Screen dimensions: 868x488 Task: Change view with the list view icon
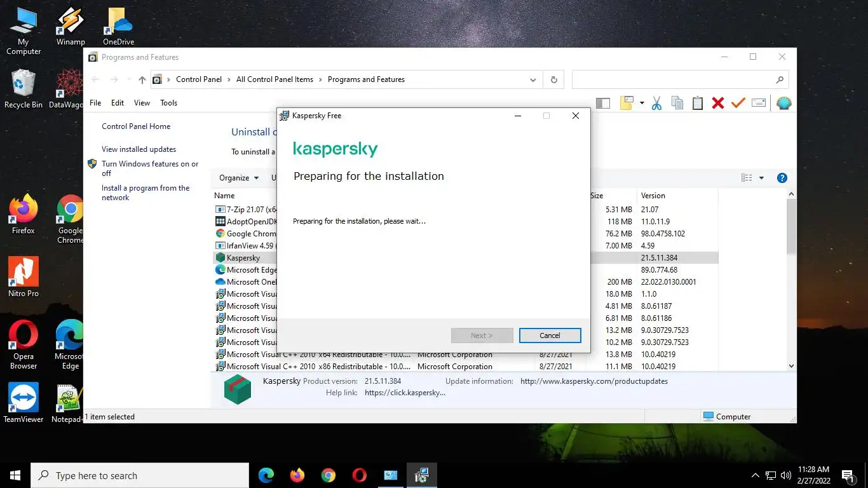(x=747, y=178)
